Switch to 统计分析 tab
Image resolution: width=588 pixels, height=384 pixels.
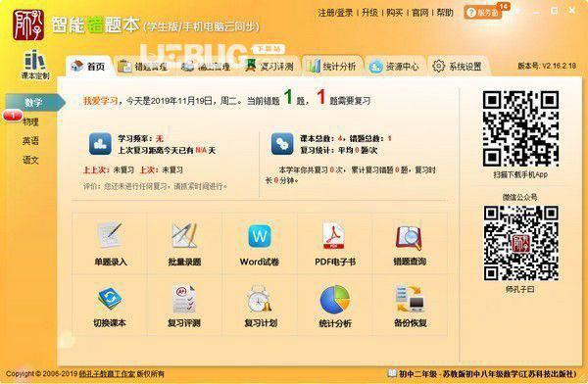(332, 67)
